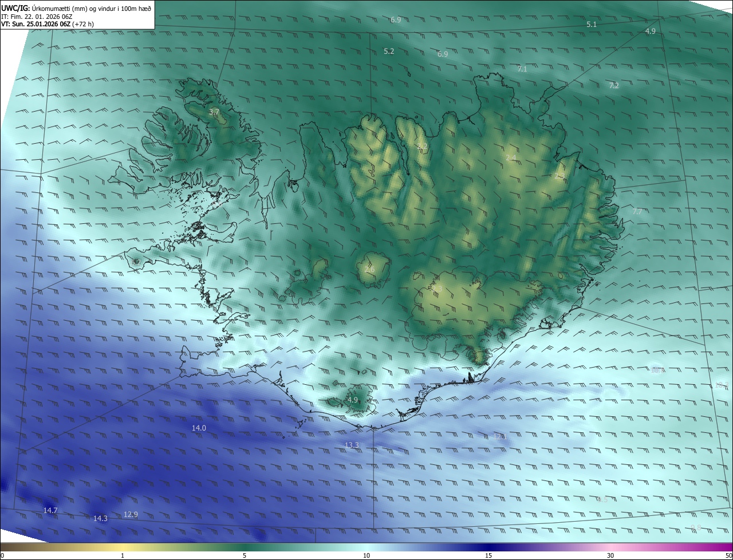733x560 pixels.
Task: Click the 5.1 value label on the map
Action: pyautogui.click(x=592, y=25)
